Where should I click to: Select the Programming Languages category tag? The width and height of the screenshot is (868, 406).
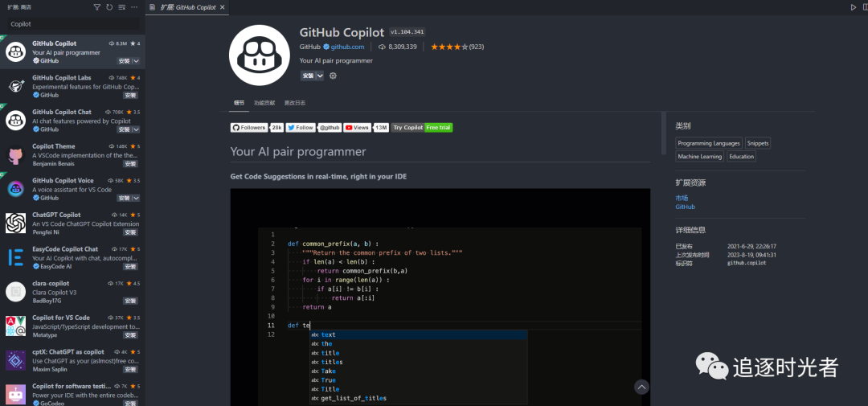709,143
